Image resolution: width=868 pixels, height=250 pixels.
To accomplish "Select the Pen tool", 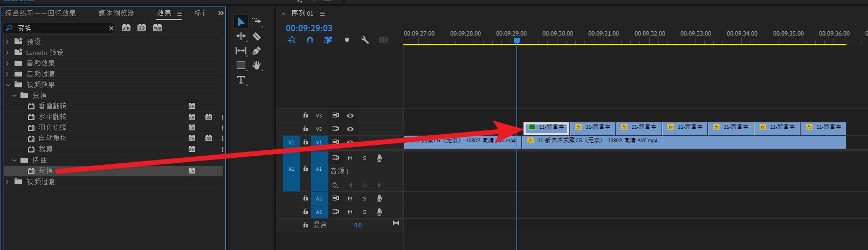I will point(257,51).
